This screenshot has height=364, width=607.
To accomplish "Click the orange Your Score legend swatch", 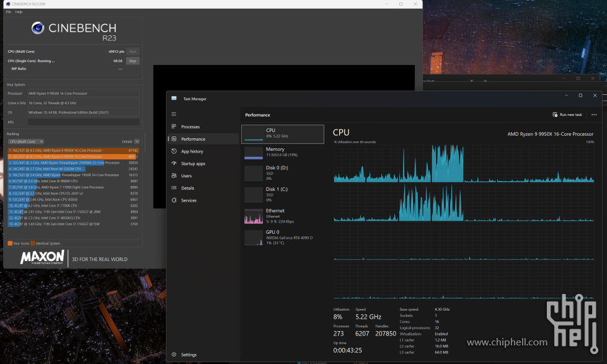I will 10,244.
